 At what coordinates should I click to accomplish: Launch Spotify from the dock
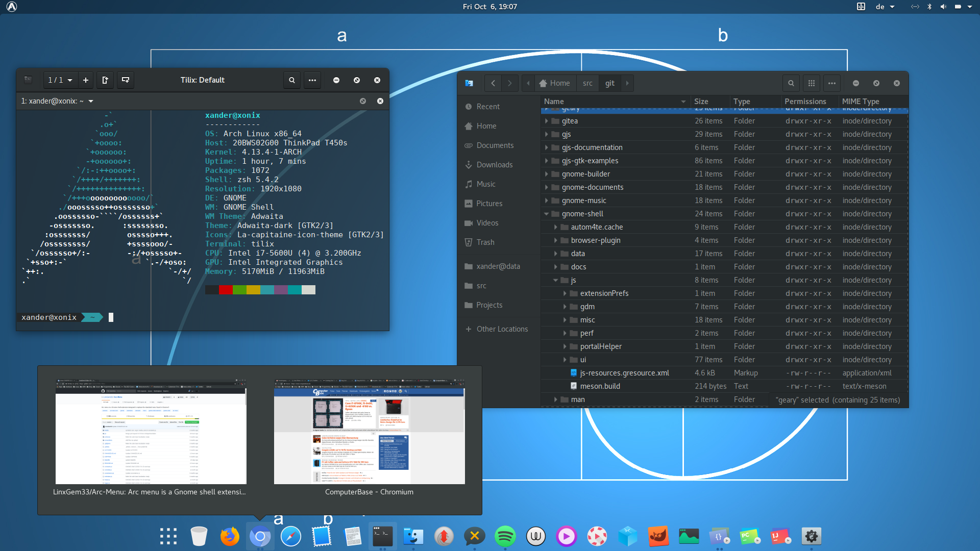505,536
